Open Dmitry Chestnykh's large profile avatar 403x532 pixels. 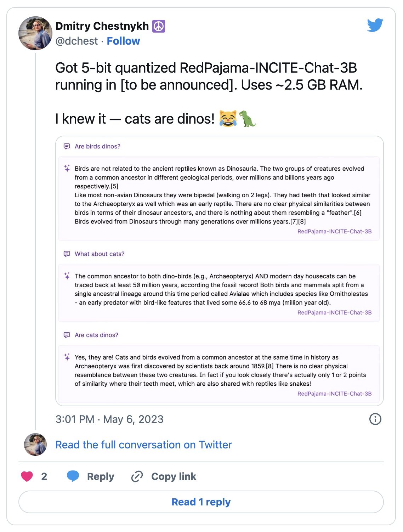point(35,33)
